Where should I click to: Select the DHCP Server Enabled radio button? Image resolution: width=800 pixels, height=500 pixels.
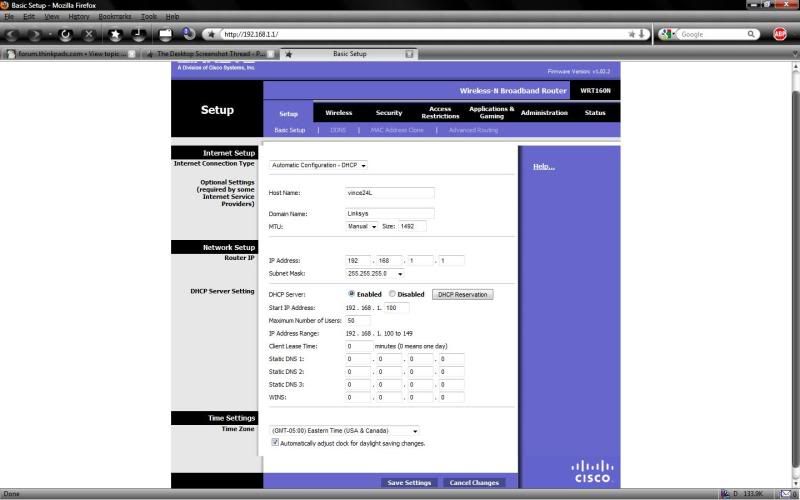coord(351,294)
